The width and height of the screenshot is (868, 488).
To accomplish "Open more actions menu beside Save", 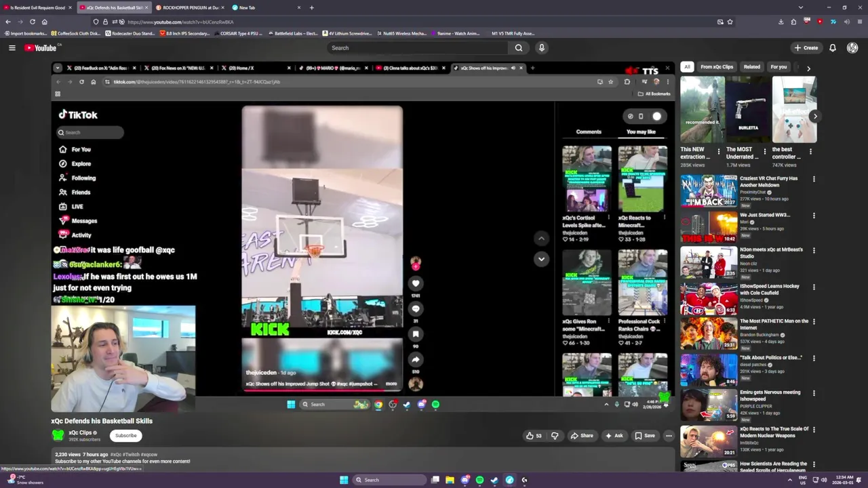I will tap(669, 436).
